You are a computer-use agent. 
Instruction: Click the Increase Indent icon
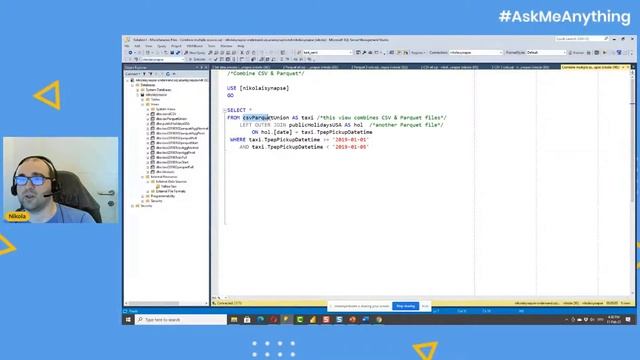click(x=301, y=60)
